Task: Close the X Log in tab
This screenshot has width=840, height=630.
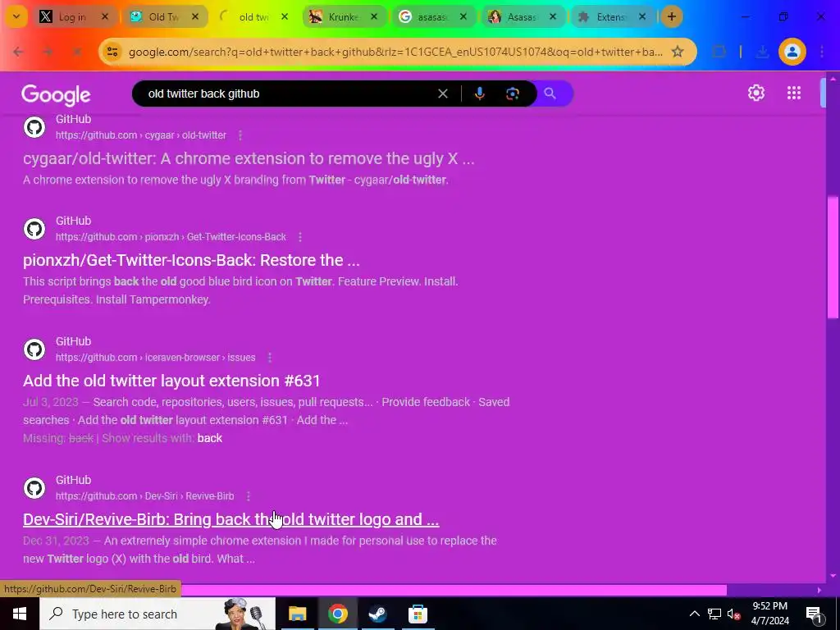Action: 105,17
